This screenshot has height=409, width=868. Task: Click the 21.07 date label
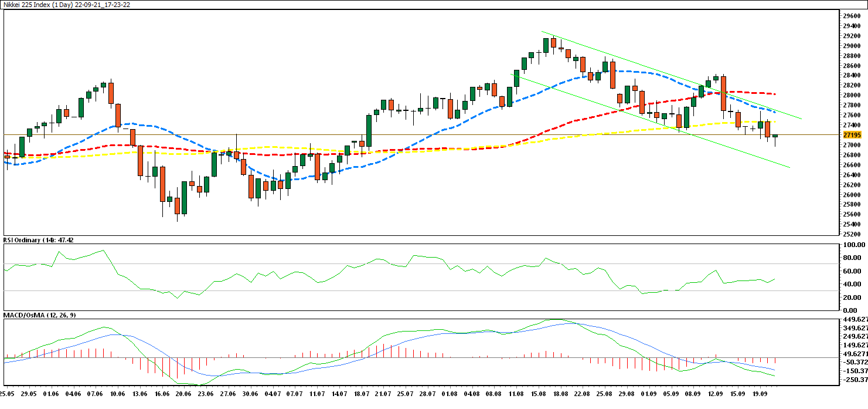pos(384,395)
